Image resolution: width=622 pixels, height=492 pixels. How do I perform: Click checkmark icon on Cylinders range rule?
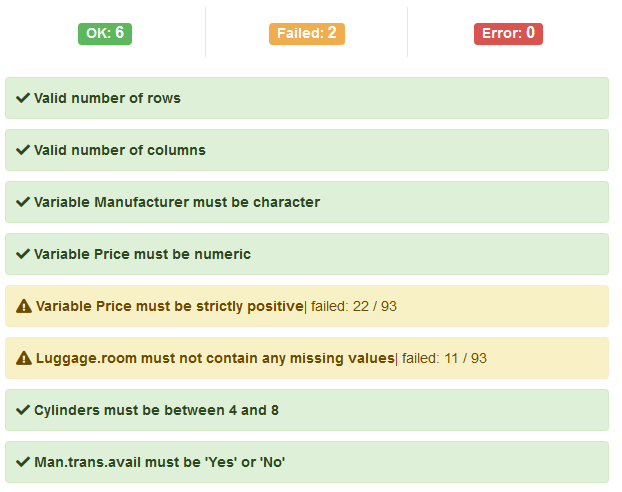(x=23, y=410)
